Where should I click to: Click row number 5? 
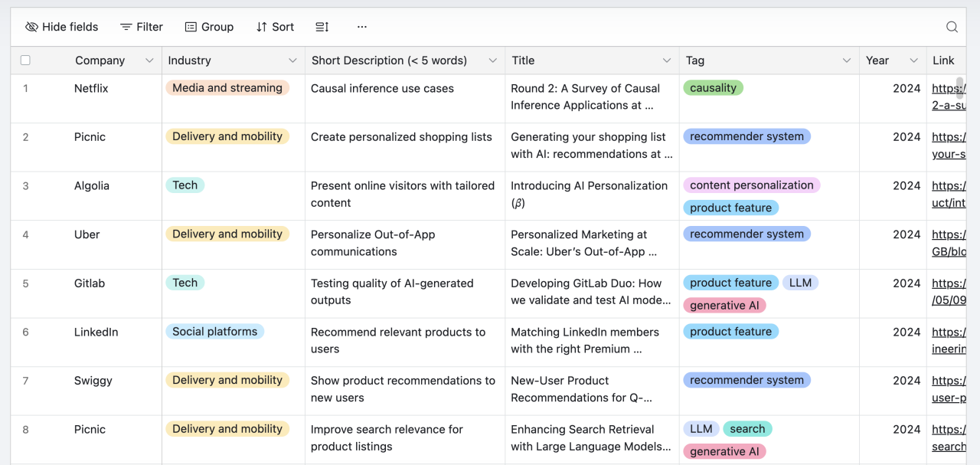coord(25,283)
